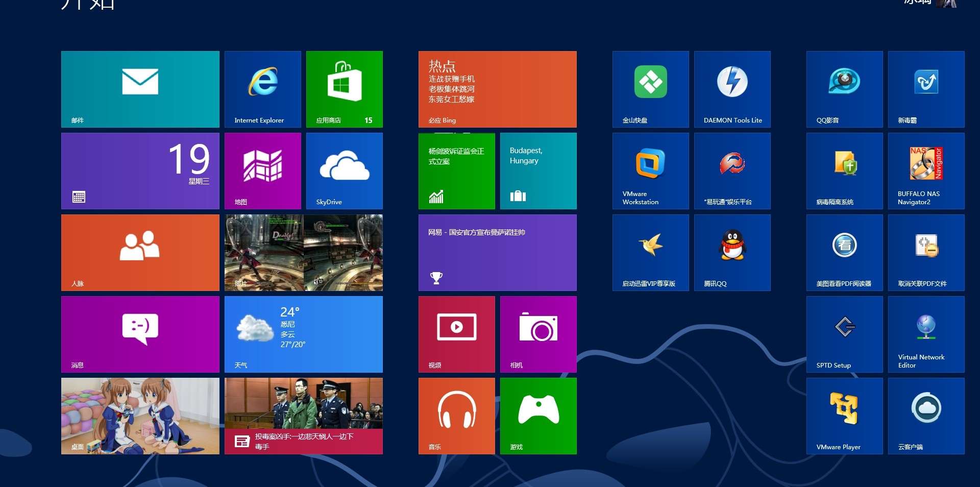The height and width of the screenshot is (487, 980).
Task: Open the Messaging (消息) tile
Action: [140, 334]
